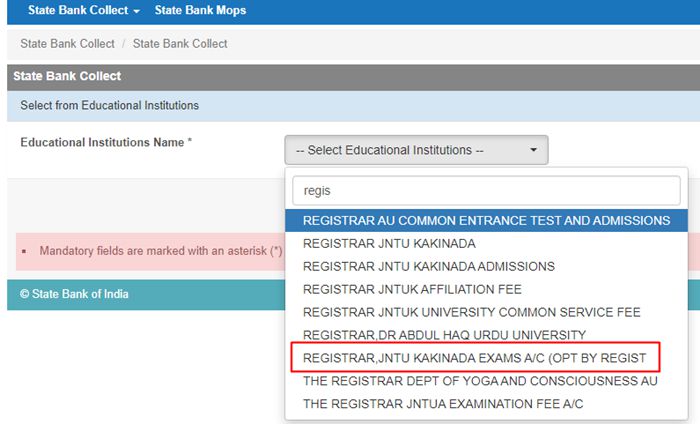Pick THE REGISTRAR DEPT OF YOGA AND CONSCIOUSNESS AU

(x=487, y=381)
